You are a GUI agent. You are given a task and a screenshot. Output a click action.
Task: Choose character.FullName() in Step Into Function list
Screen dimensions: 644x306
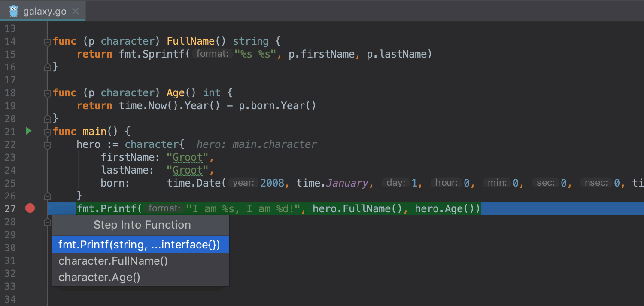click(x=113, y=261)
